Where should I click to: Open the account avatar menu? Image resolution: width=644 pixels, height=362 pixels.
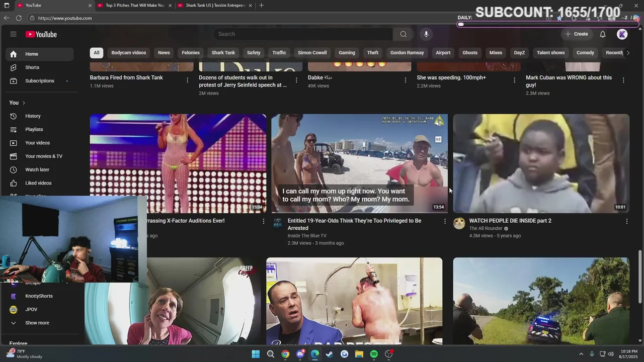point(622,34)
